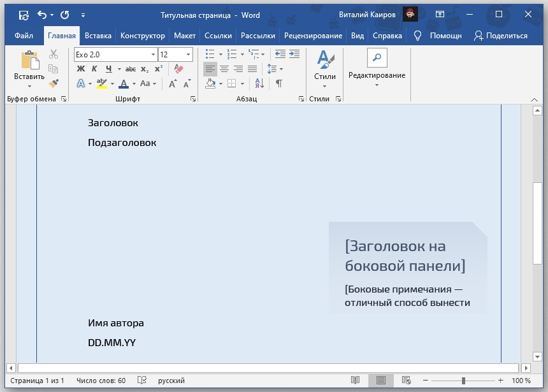Open the font size 12 dropdown

188,55
